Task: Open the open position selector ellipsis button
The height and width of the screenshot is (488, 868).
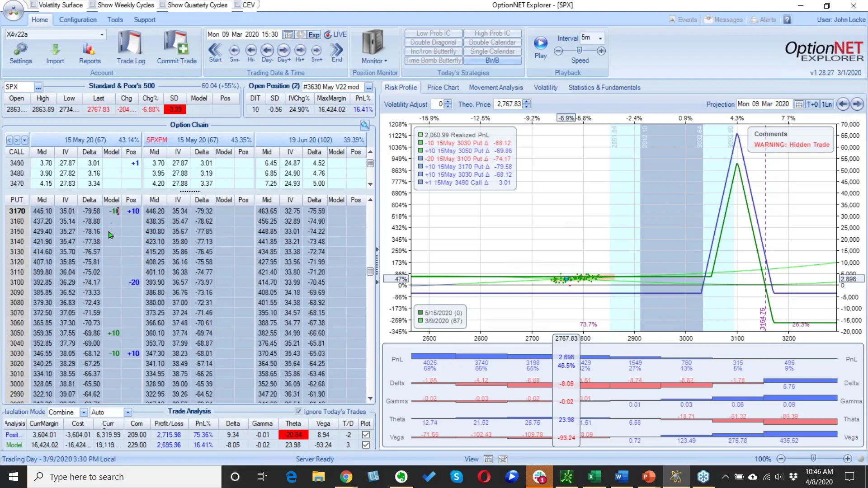Action: [x=369, y=87]
